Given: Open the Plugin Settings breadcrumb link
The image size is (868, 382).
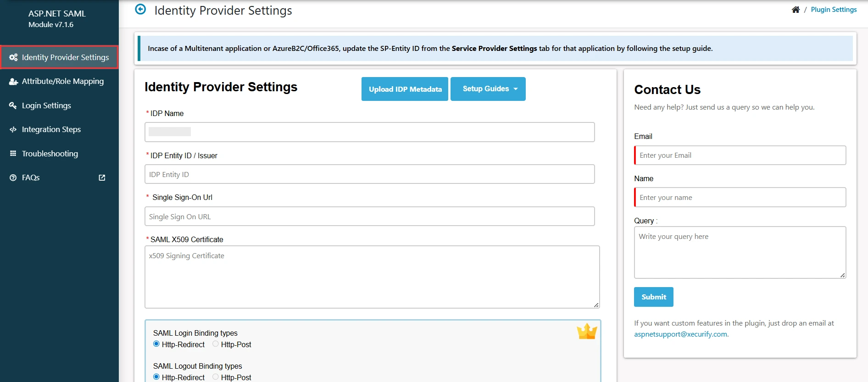Looking at the screenshot, I should (x=834, y=10).
